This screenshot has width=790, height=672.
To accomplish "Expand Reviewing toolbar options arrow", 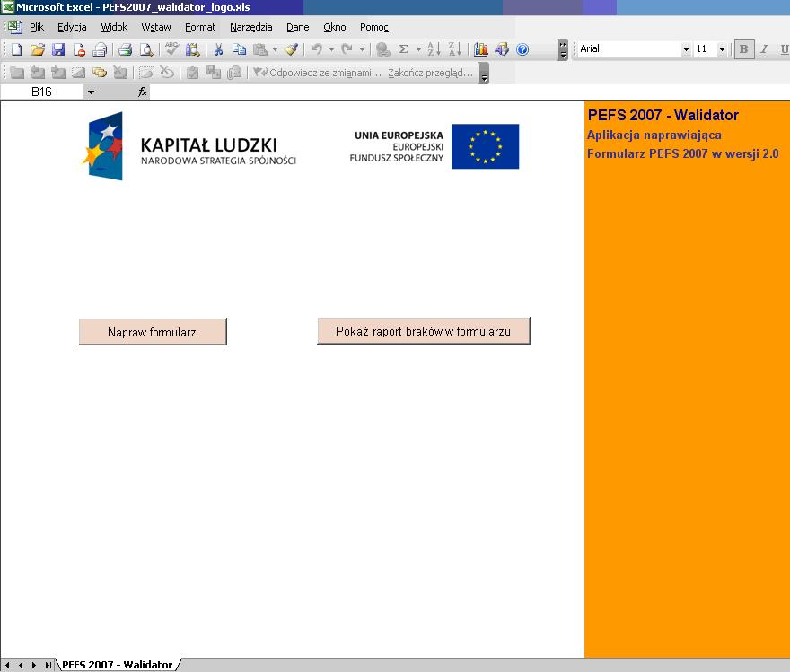I will click(x=484, y=73).
